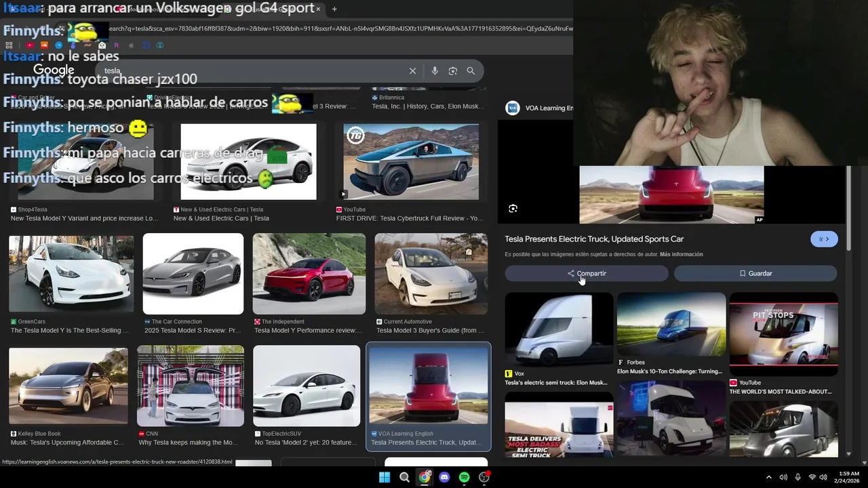868x488 pixels.
Task: Open Discord from the taskbar
Action: [444, 477]
